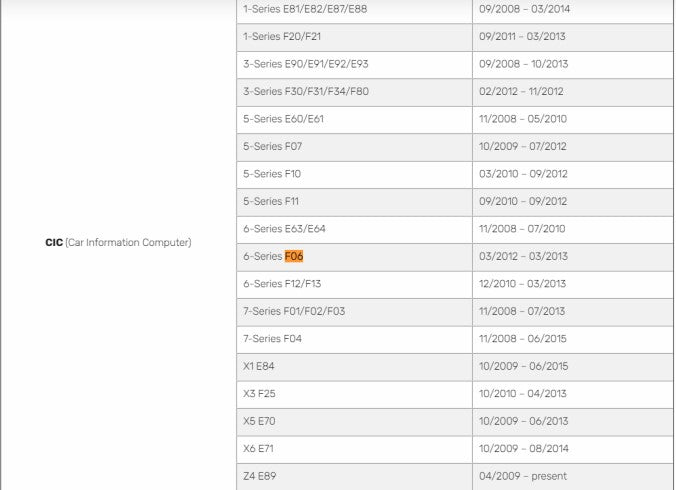This screenshot has width=676, height=490.
Task: Click the 3-Series F30/F31/F34/F80 cell
Action: pyautogui.click(x=306, y=92)
